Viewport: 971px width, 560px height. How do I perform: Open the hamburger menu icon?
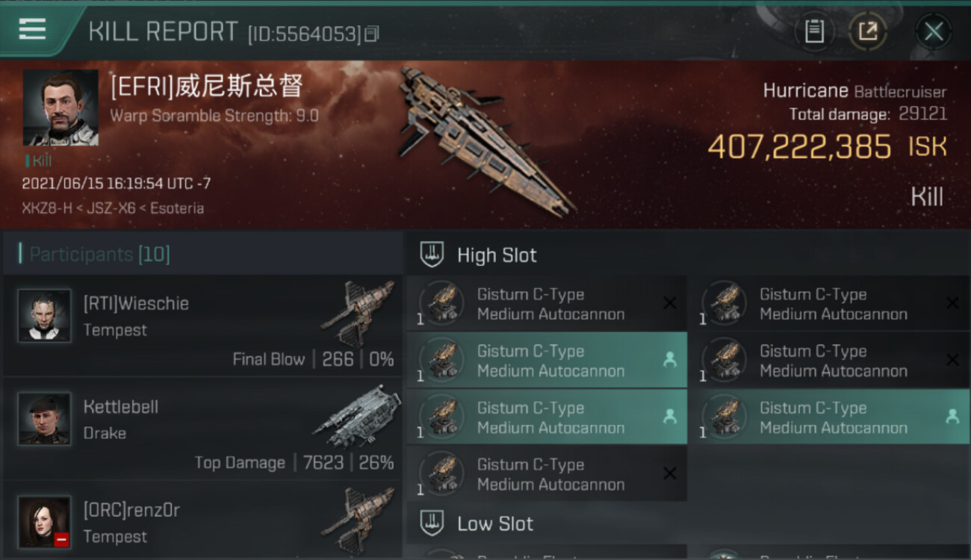[x=32, y=29]
